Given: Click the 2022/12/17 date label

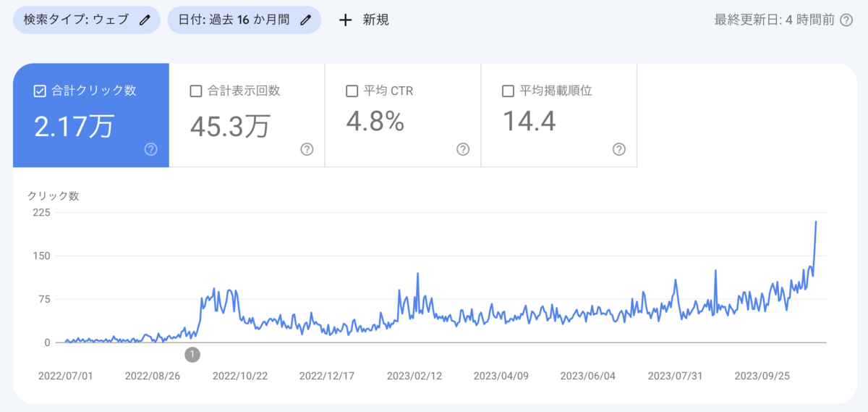Looking at the screenshot, I should click(x=327, y=377).
